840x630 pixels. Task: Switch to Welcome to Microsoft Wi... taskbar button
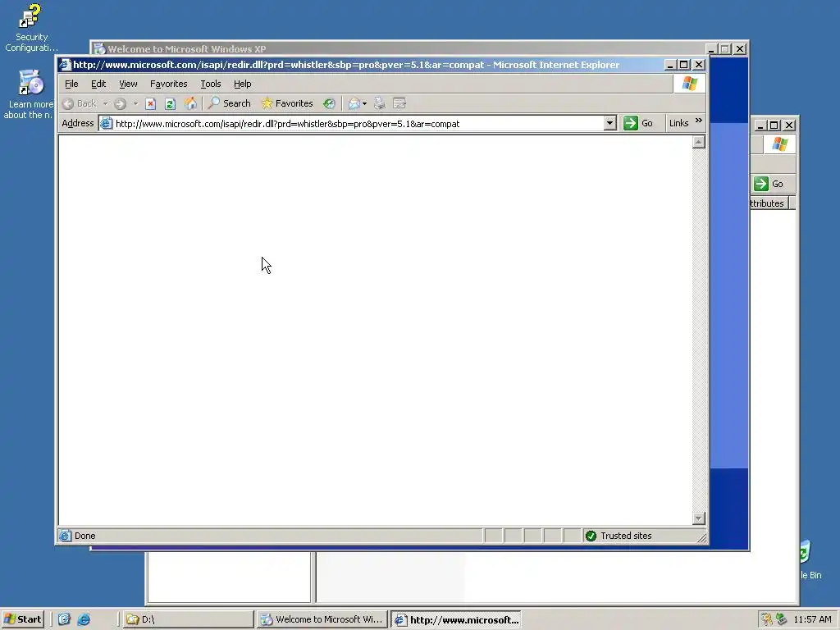tap(322, 619)
